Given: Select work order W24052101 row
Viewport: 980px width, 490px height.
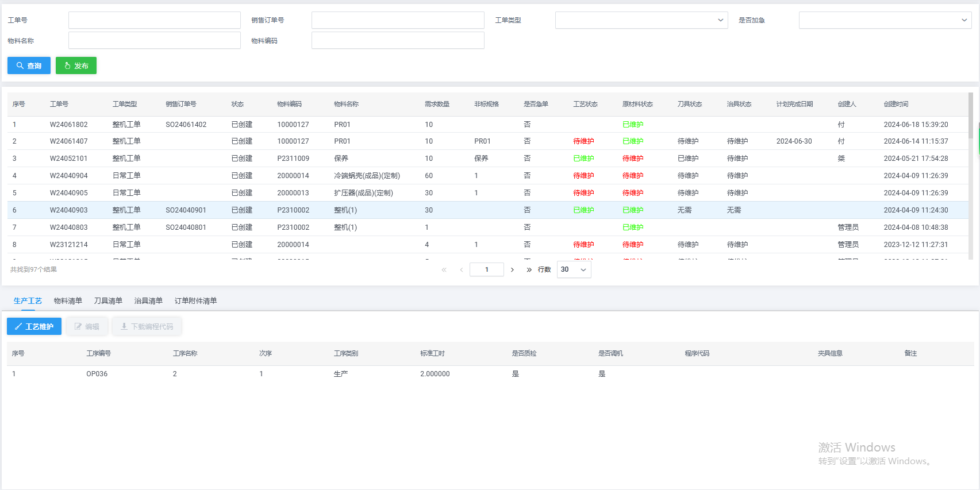Looking at the screenshot, I should tap(487, 159).
